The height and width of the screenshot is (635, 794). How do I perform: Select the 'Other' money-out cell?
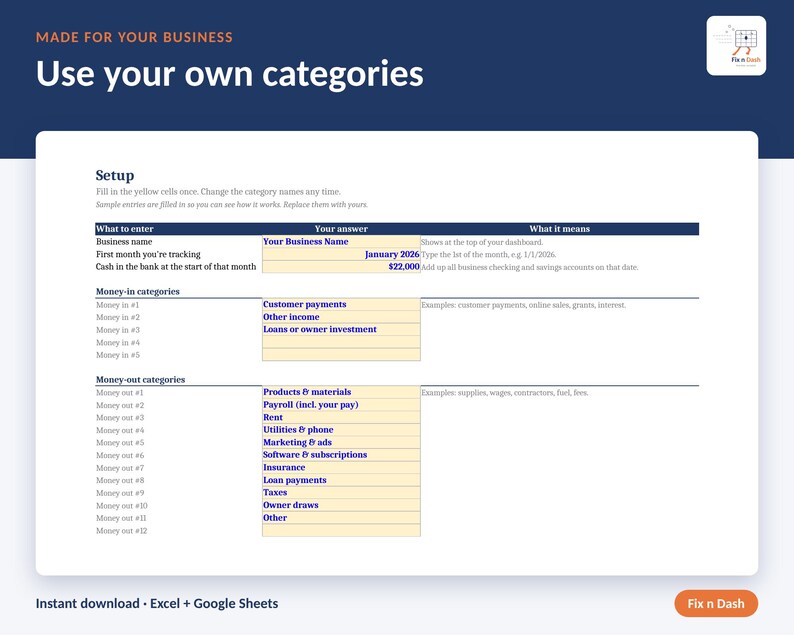(x=341, y=518)
